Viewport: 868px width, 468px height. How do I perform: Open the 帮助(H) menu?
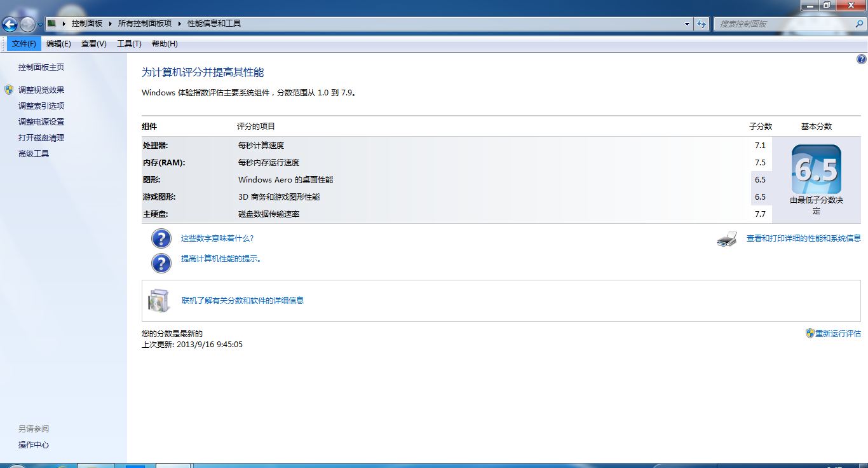point(165,44)
